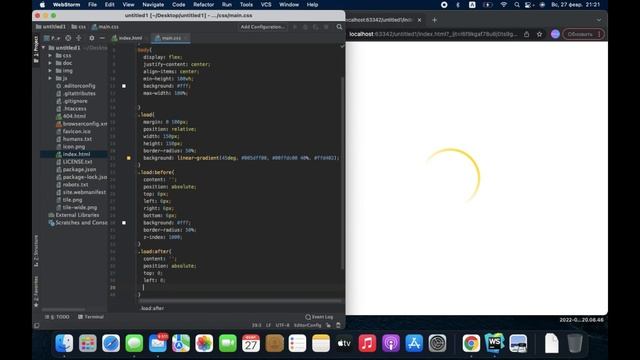
Task: Open the Project view selector dropdown
Action: [52, 38]
